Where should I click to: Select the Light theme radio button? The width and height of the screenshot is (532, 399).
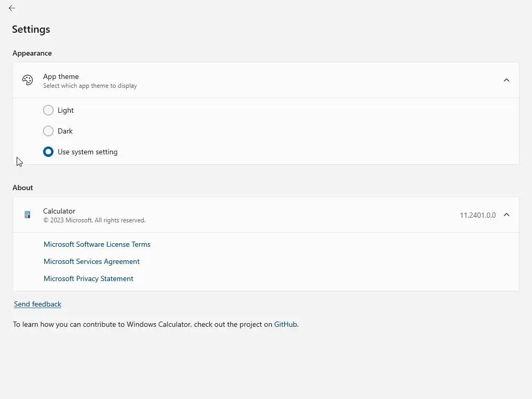click(x=48, y=110)
